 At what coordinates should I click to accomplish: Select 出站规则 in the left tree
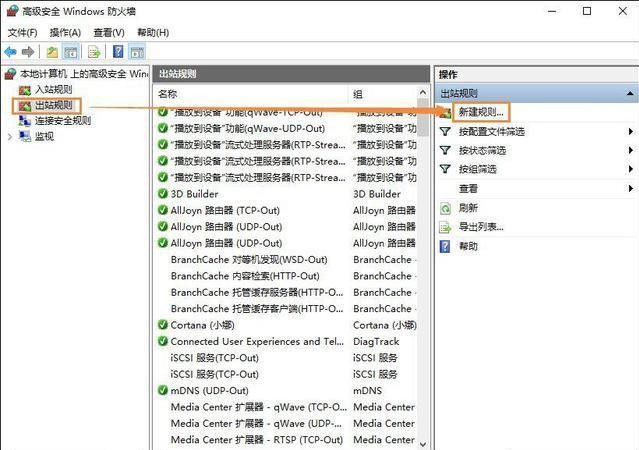point(53,105)
